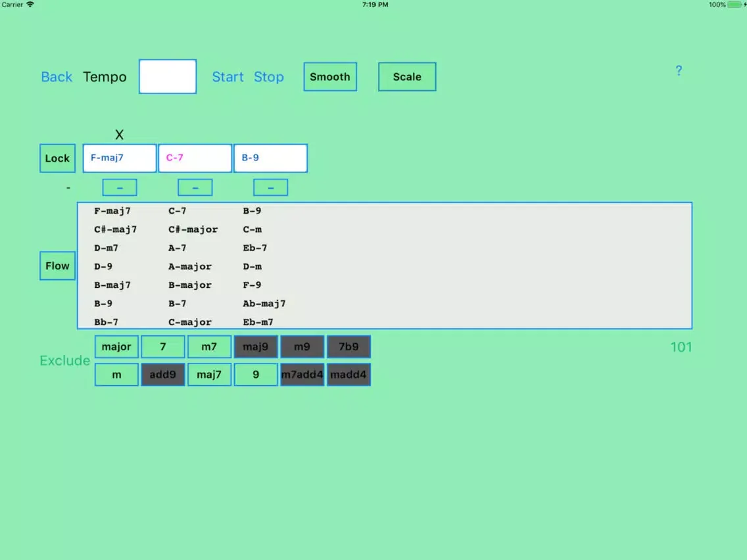
Task: Select B-9 in the third column list
Action: pos(252,211)
